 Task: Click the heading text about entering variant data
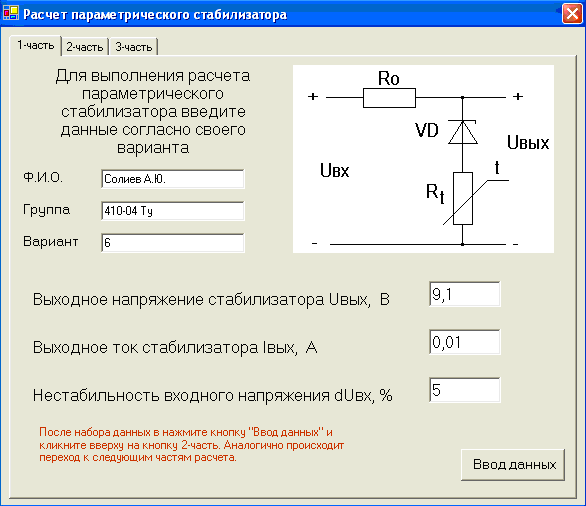pyautogui.click(x=153, y=111)
